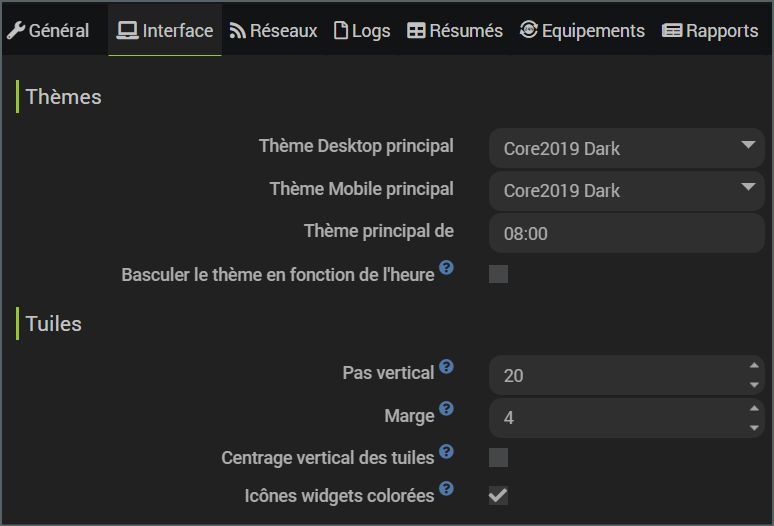Image resolution: width=774 pixels, height=526 pixels.
Task: Expand Thème Mobile principal dropdown
Action: (x=626, y=190)
